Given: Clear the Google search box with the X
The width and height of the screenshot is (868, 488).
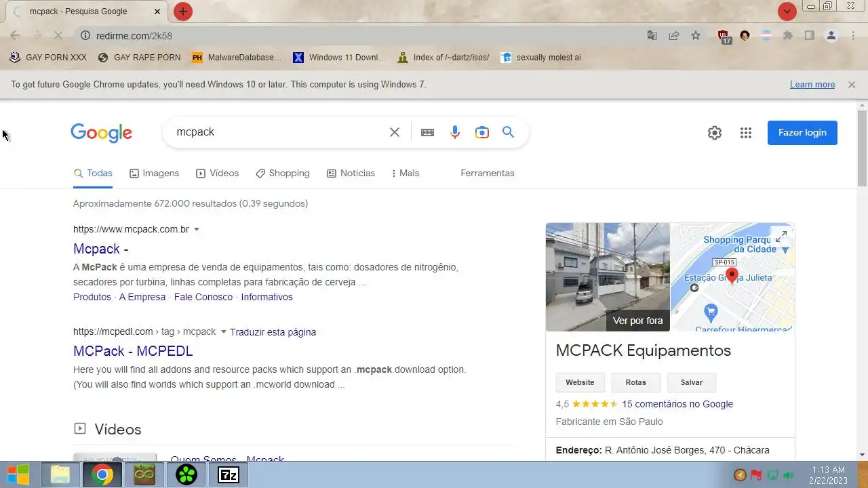Looking at the screenshot, I should tap(395, 132).
